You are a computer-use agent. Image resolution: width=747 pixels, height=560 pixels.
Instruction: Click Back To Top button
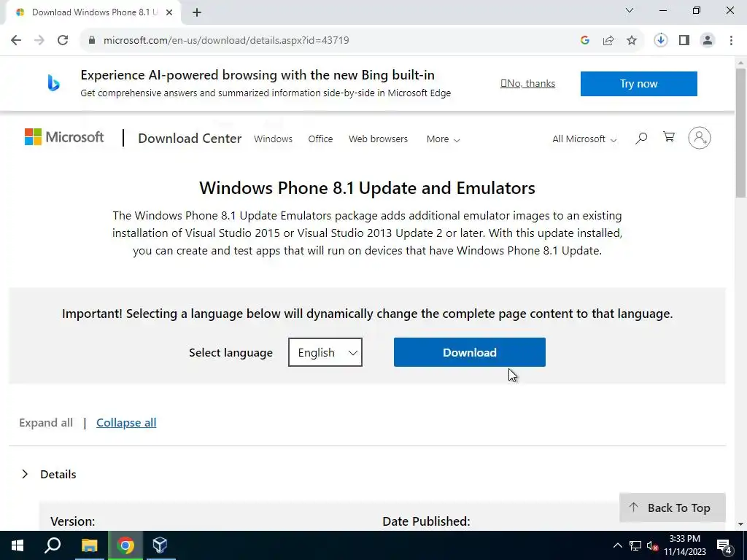tap(672, 507)
